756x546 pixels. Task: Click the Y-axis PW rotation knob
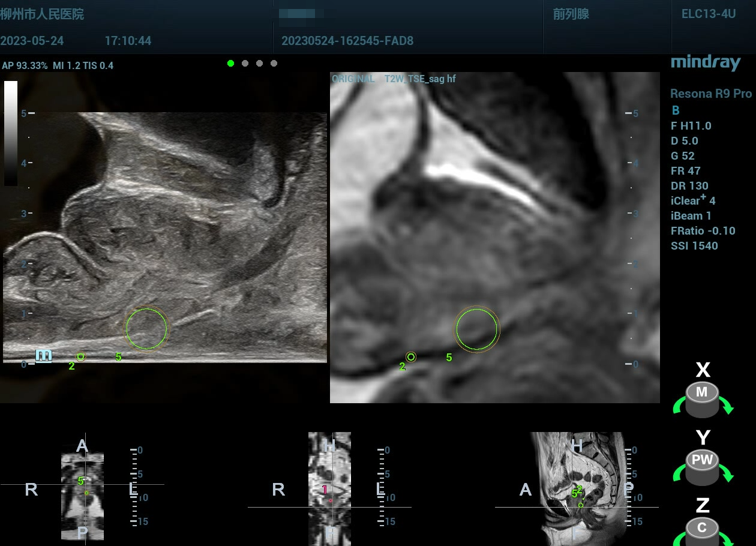(702, 466)
